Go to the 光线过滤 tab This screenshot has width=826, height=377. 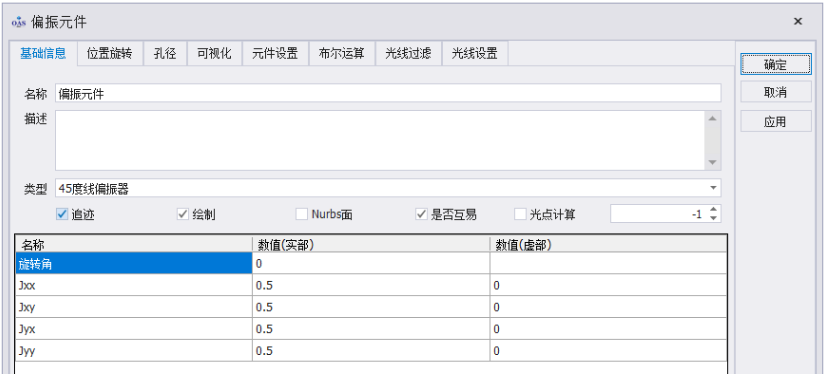pos(408,53)
